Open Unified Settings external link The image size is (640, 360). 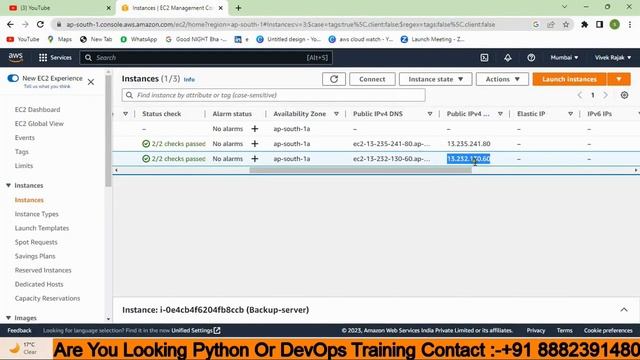[x=196, y=330]
